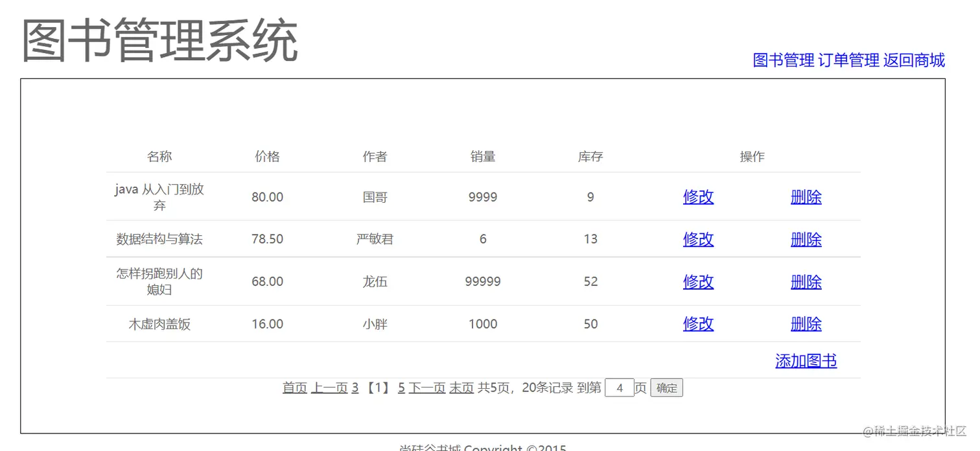Image resolution: width=980 pixels, height=451 pixels.
Task: Click the 价格 column header
Action: point(267,156)
